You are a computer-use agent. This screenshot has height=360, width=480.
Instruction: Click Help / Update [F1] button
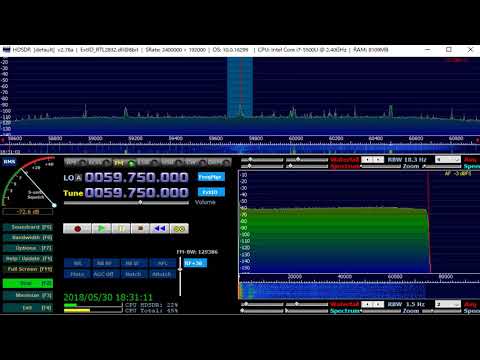point(28,259)
